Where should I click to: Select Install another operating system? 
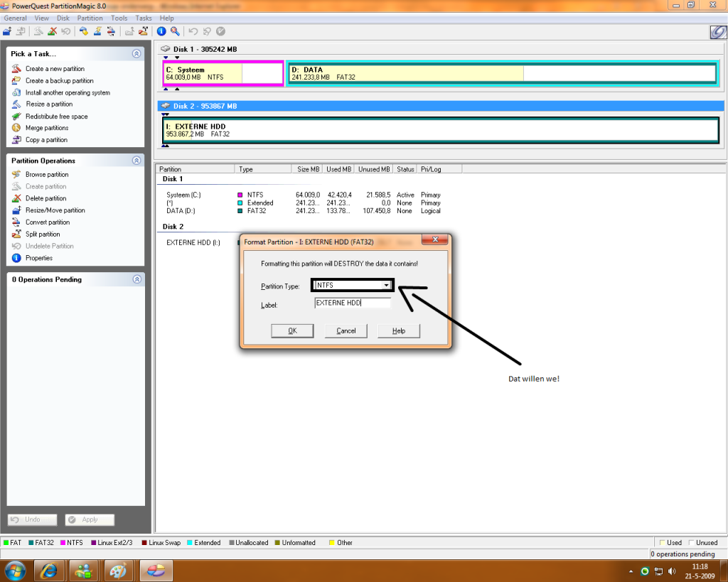(x=68, y=92)
